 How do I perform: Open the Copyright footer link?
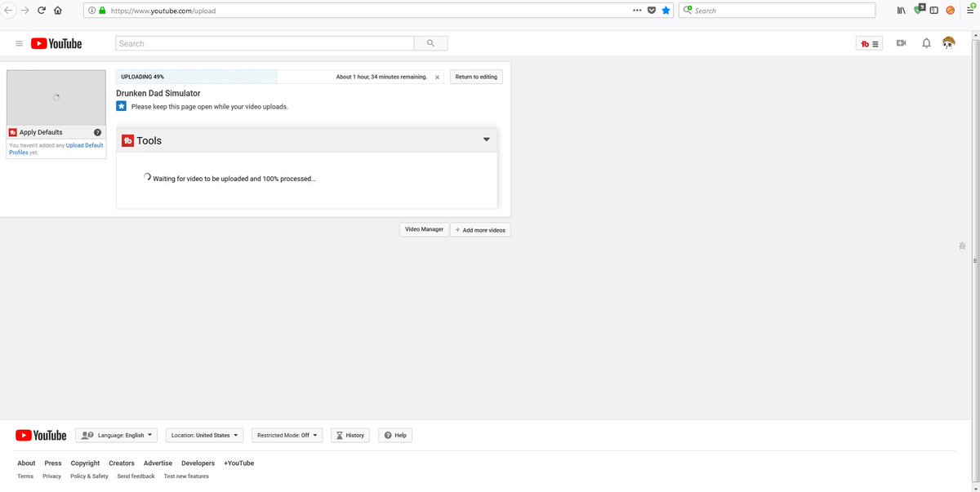click(x=85, y=463)
